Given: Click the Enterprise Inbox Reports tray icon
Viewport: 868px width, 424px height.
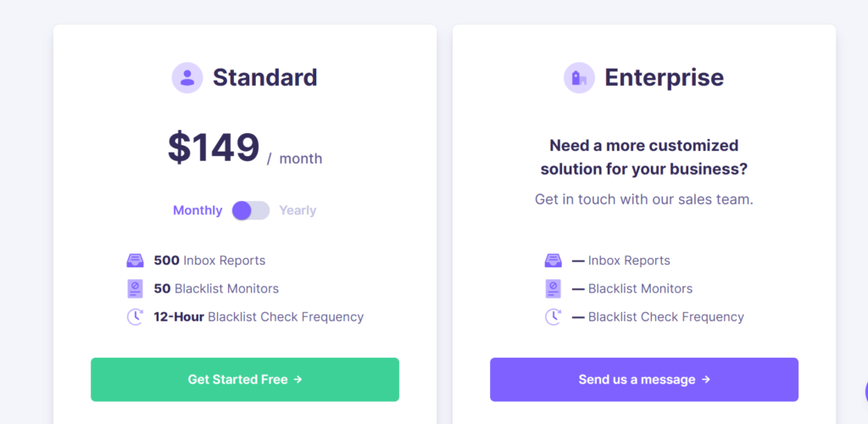Looking at the screenshot, I should 553,260.
